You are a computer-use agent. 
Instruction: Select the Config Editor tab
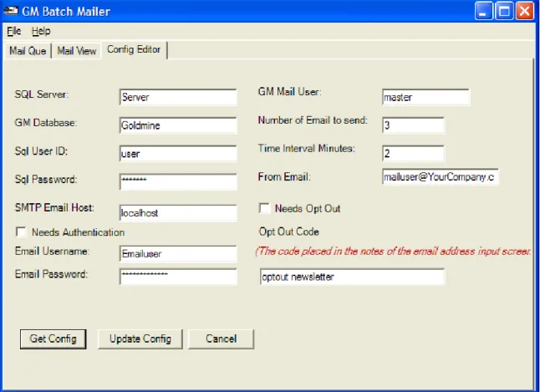click(x=134, y=49)
